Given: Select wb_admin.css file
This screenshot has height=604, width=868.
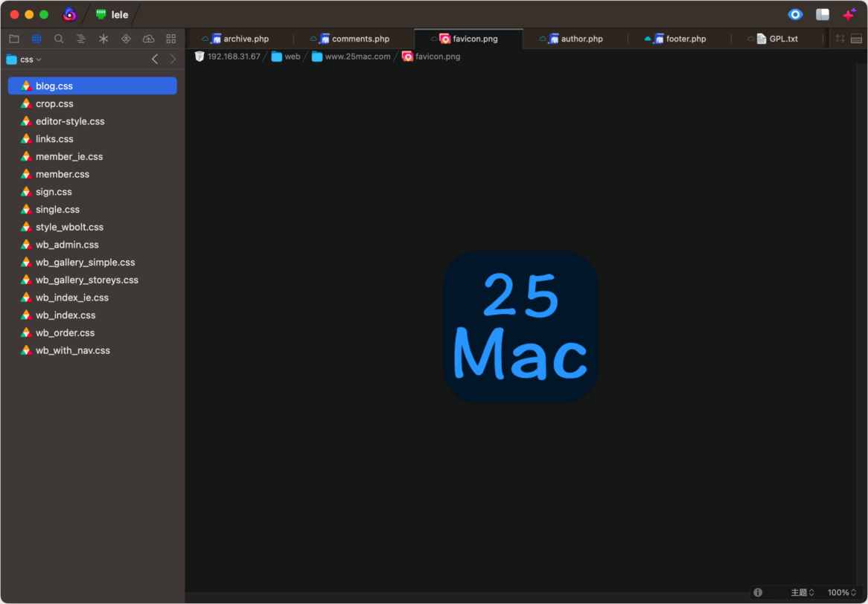Looking at the screenshot, I should [x=92, y=245].
